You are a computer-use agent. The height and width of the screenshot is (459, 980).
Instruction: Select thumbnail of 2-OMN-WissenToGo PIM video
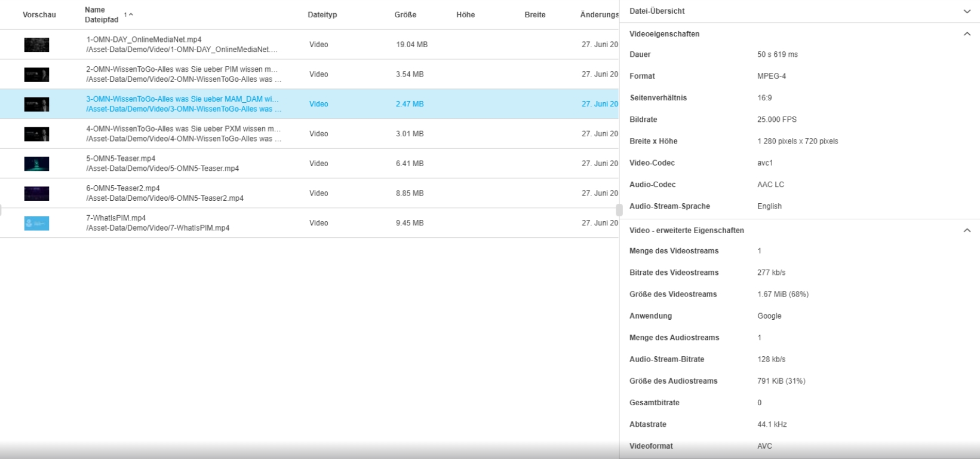[x=36, y=75]
